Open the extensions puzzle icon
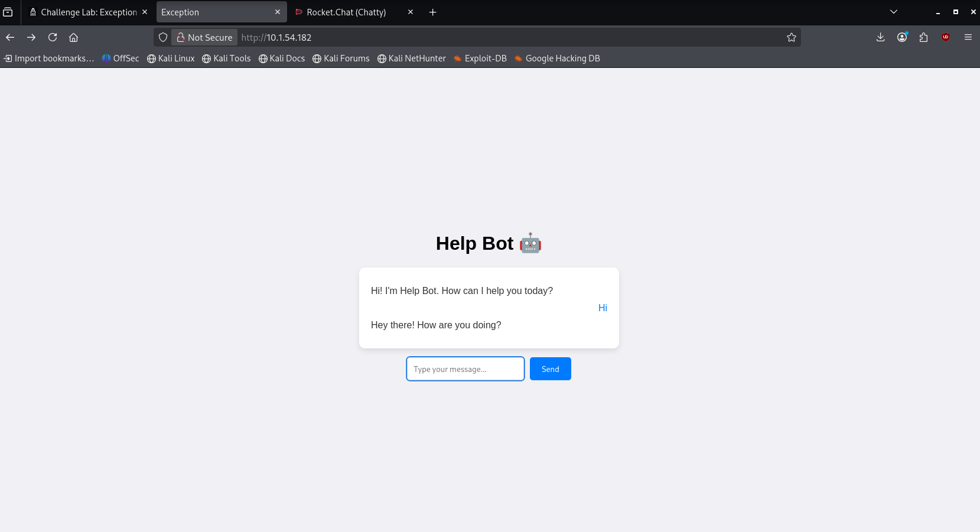 924,37
